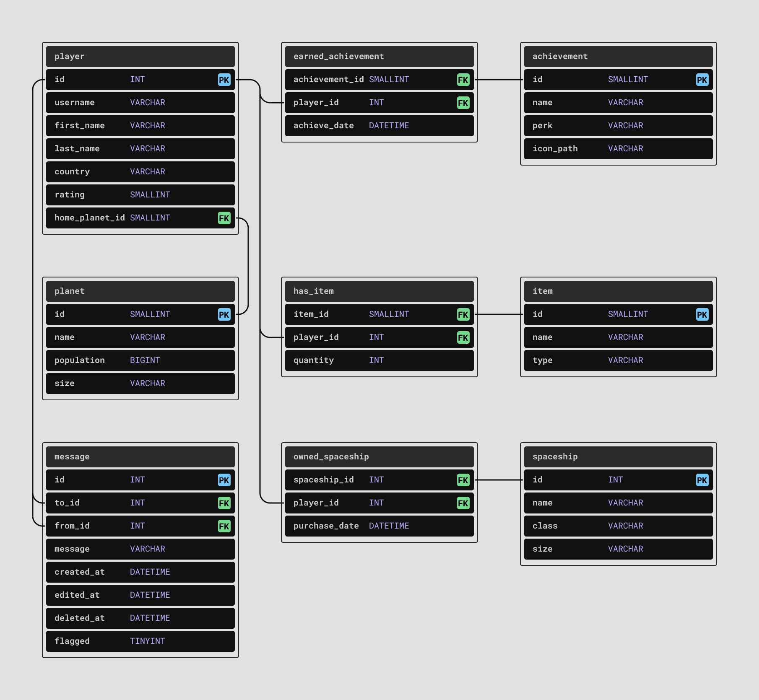The width and height of the screenshot is (759, 700).
Task: Click the PK badge on spaceship id
Action: pyautogui.click(x=702, y=480)
